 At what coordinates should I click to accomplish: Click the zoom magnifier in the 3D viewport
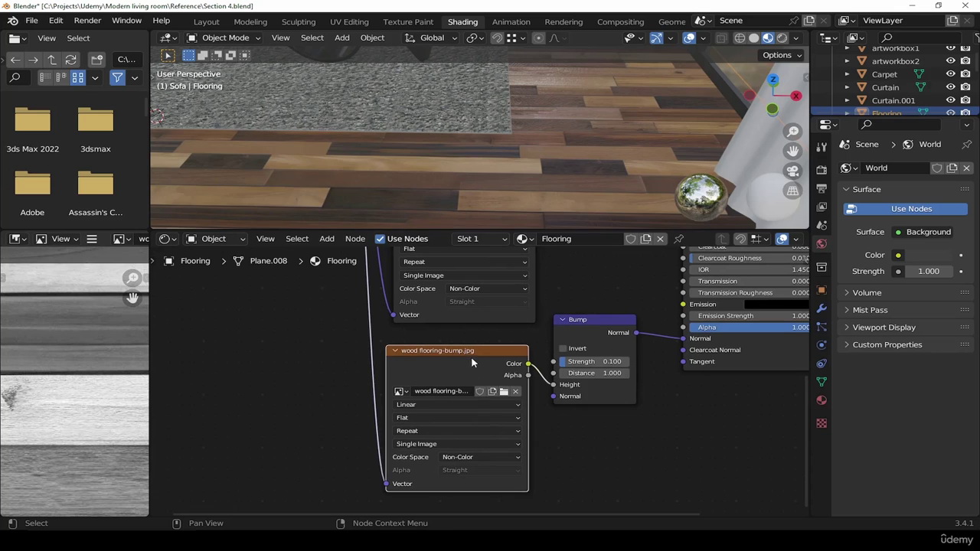click(792, 132)
